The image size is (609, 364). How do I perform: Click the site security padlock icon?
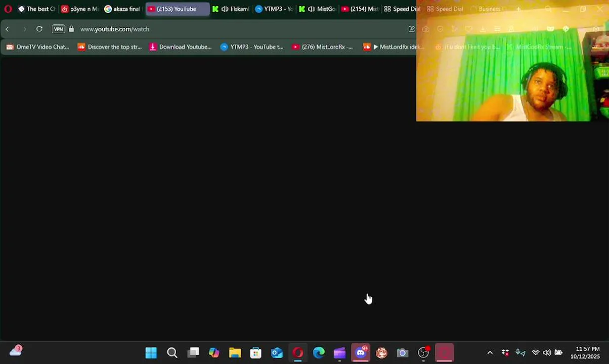tap(71, 29)
